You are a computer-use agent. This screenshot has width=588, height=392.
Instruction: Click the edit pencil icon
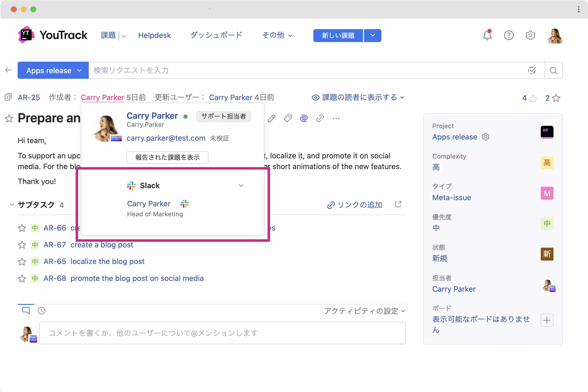coord(271,118)
